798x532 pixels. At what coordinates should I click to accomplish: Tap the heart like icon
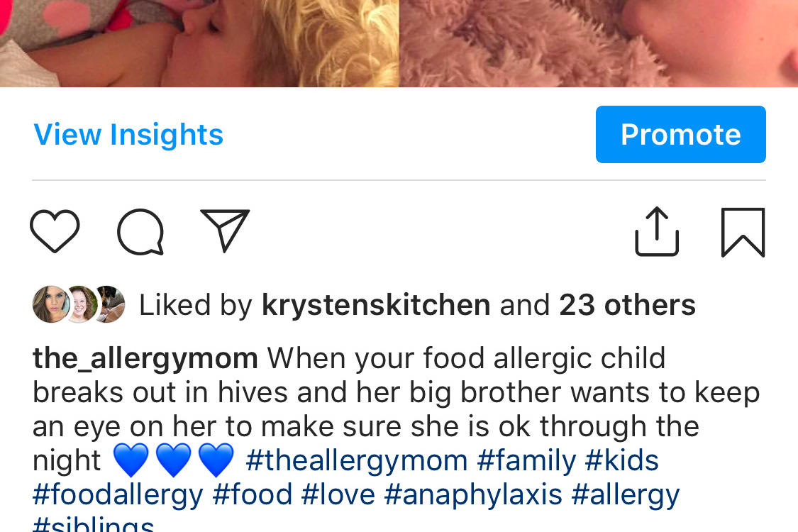pos(55,232)
